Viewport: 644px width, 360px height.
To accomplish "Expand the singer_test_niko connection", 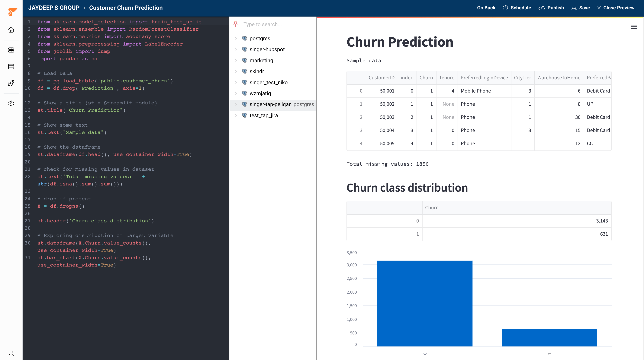I will pos(236,82).
